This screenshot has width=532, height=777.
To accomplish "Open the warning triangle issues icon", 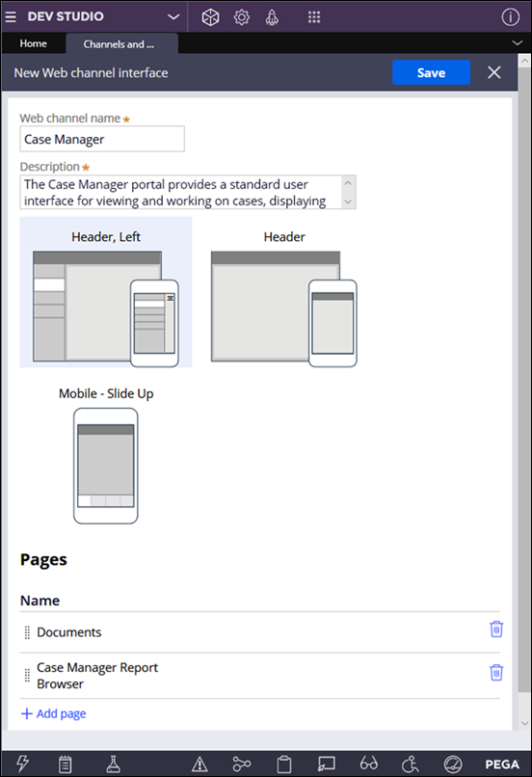I will 199,764.
